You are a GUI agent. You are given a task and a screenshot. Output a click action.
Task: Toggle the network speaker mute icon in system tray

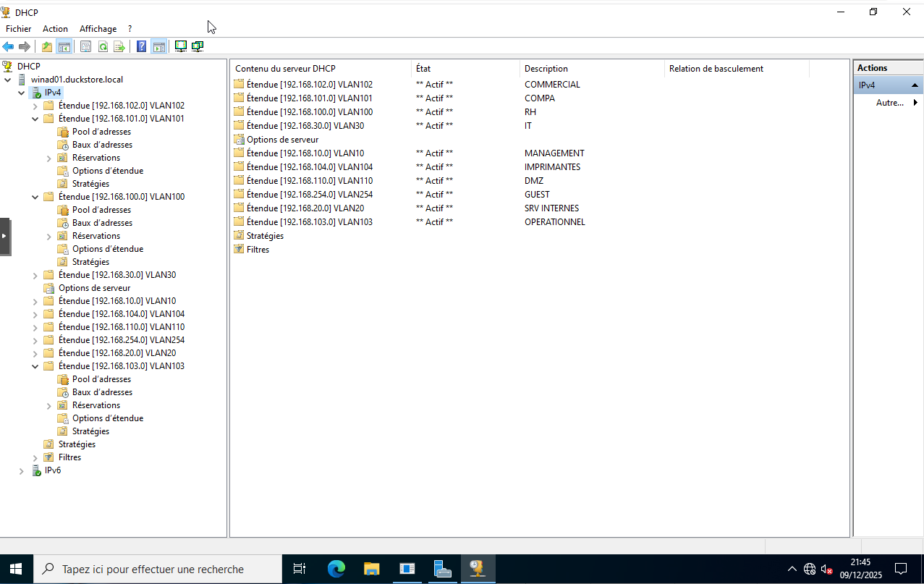pos(825,569)
